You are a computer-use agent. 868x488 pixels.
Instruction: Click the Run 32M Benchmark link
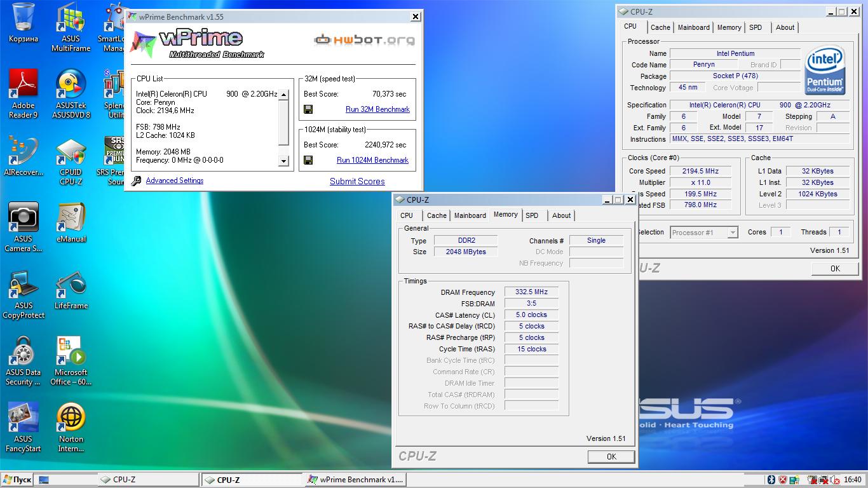click(377, 109)
